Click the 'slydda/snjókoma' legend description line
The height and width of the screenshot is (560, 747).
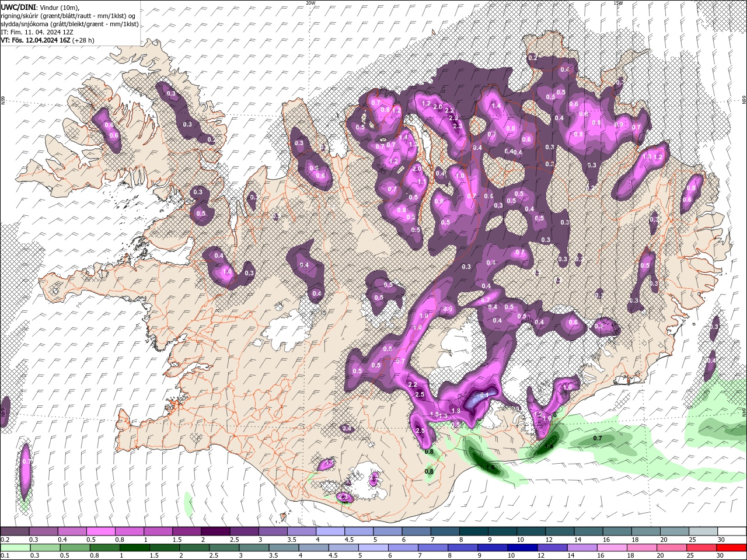[x=69, y=24]
